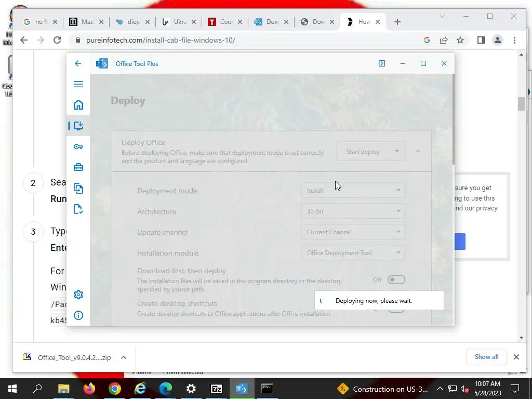Collapse the Deploy Office section chevron
The image size is (532, 399).
pos(418,151)
